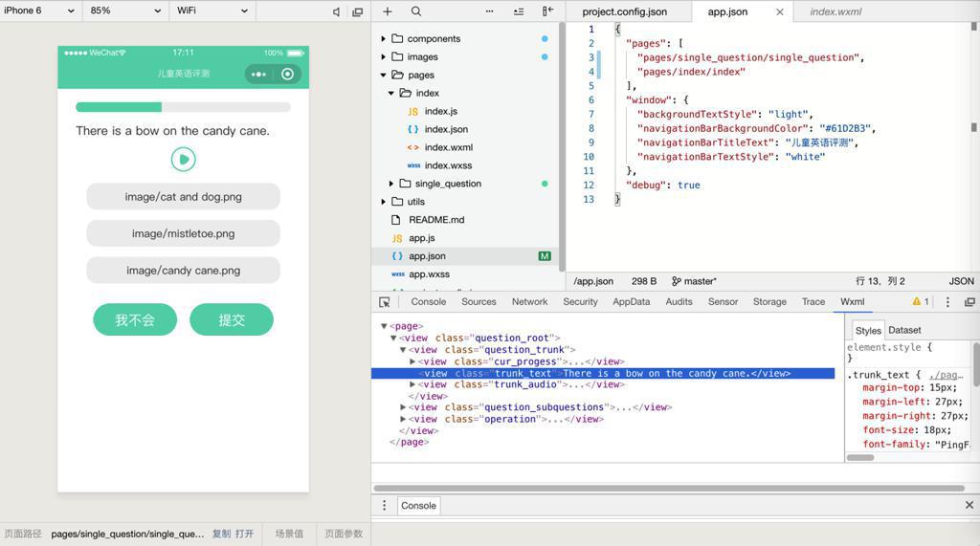
Task: Mute simulator sound with speaker icon
Action: pyautogui.click(x=336, y=11)
